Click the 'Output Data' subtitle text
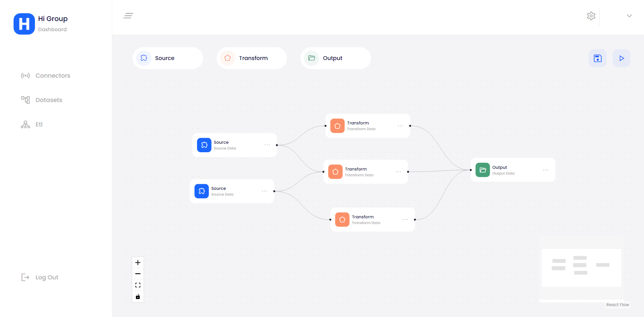This screenshot has height=317, width=644. (503, 174)
